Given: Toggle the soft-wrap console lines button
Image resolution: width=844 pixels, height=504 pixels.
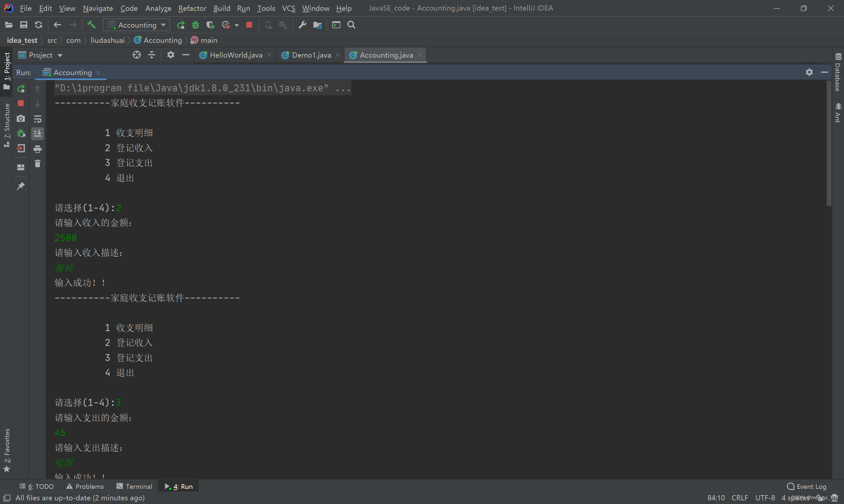Looking at the screenshot, I should (38, 119).
